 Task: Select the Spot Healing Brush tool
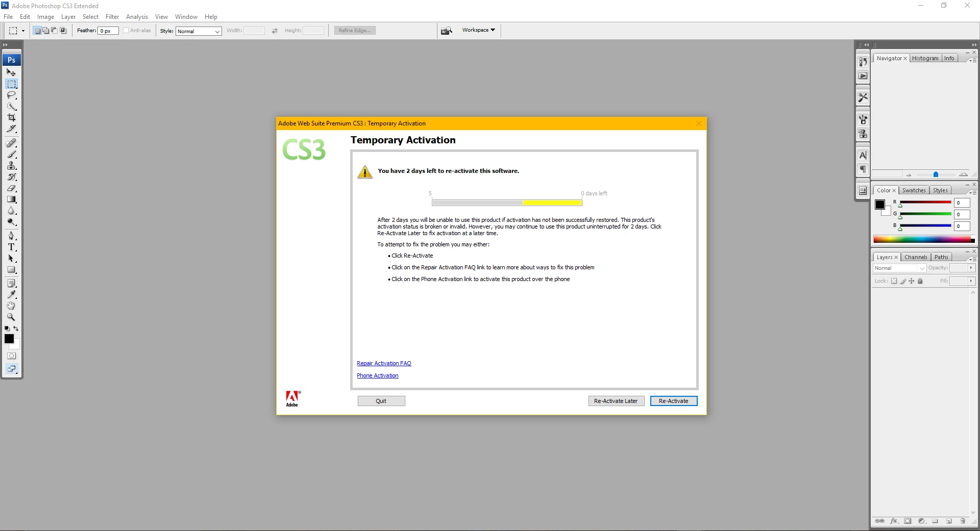11,143
